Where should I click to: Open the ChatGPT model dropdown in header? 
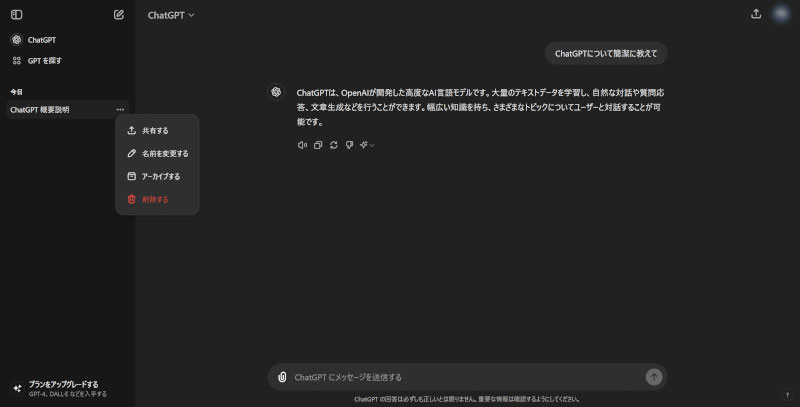171,15
